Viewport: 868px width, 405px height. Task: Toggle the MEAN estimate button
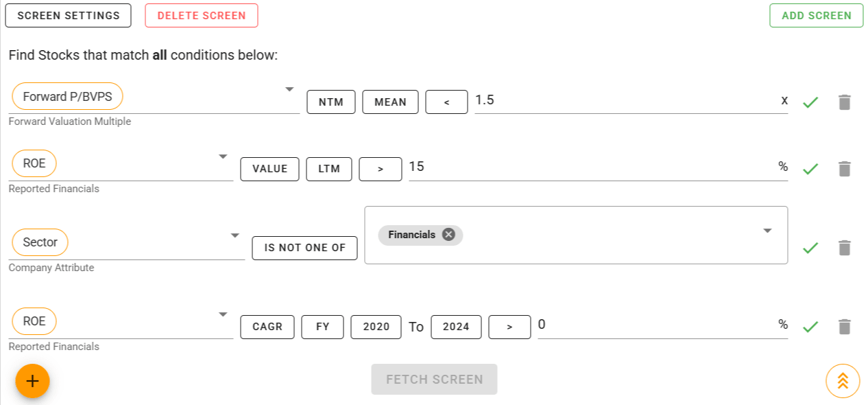390,102
